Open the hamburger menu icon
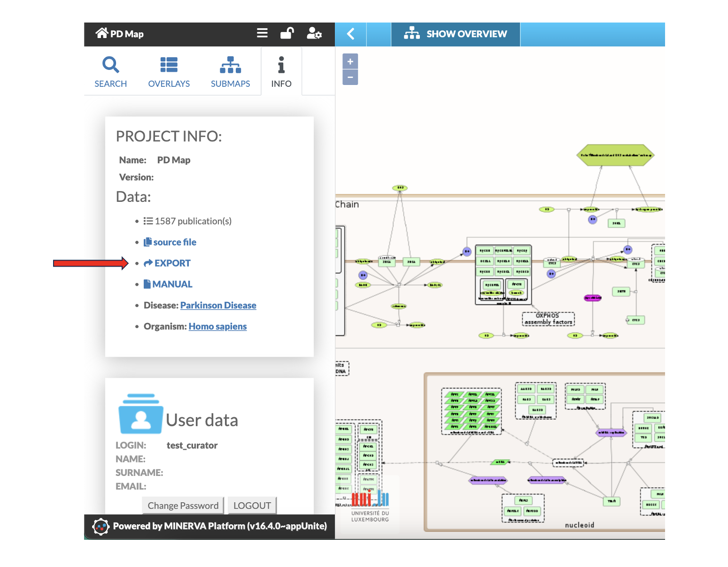Screen dimensions: 728x567 pos(262,33)
